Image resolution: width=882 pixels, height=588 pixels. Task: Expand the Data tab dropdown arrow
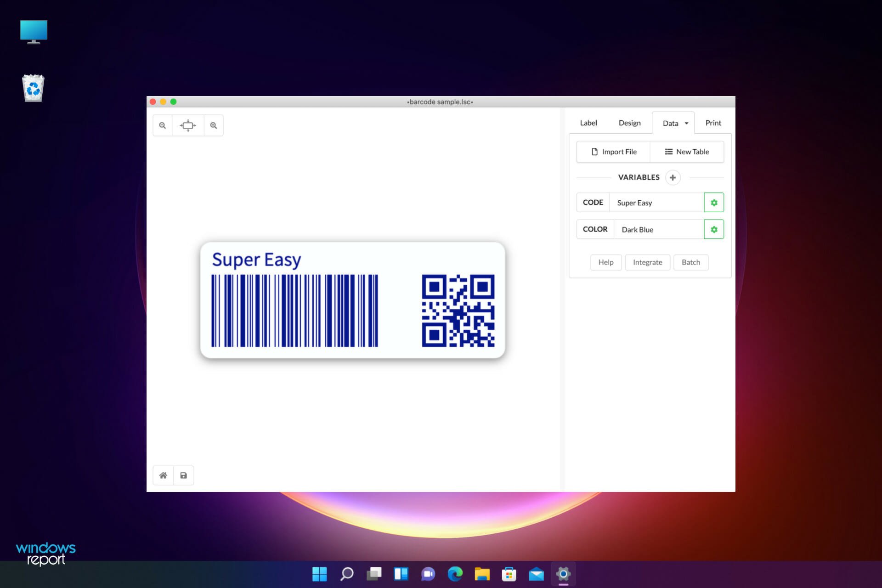click(x=686, y=123)
